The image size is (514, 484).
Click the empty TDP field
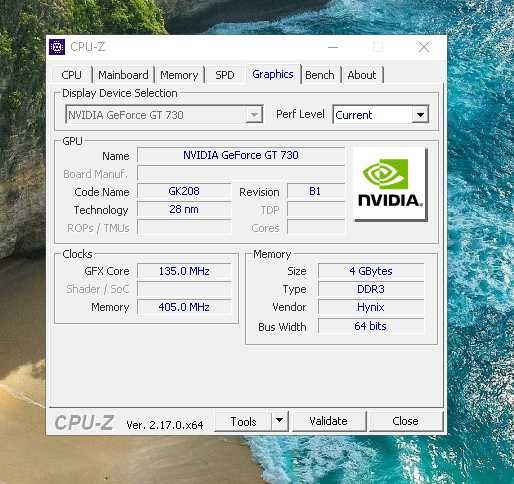(x=316, y=210)
